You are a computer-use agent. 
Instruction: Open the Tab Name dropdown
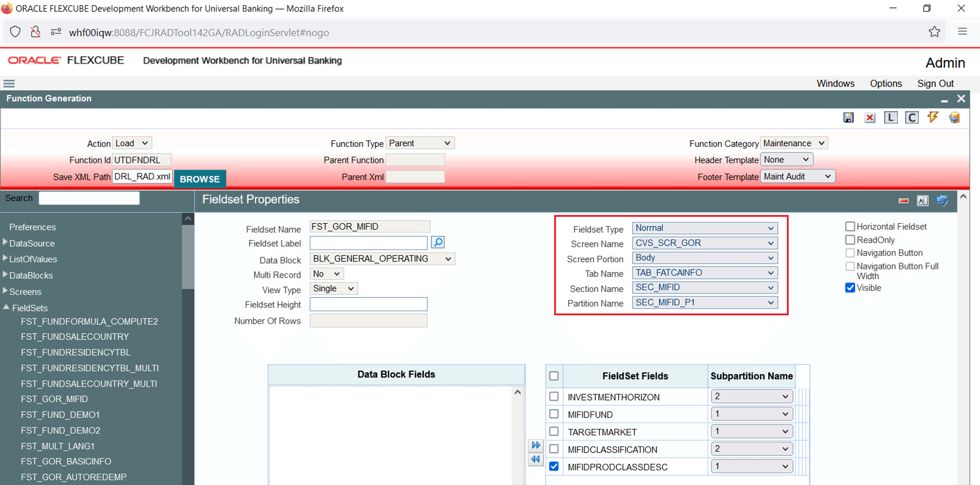[705, 273]
